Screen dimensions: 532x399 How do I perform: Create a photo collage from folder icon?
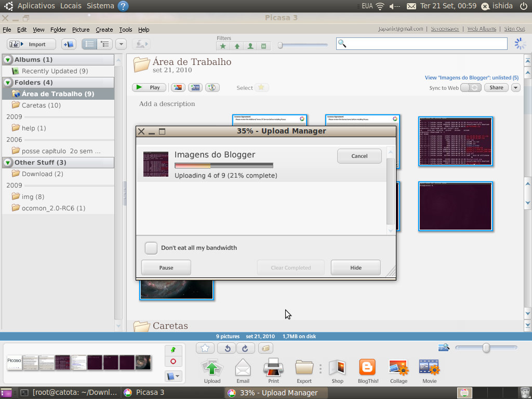point(178,87)
